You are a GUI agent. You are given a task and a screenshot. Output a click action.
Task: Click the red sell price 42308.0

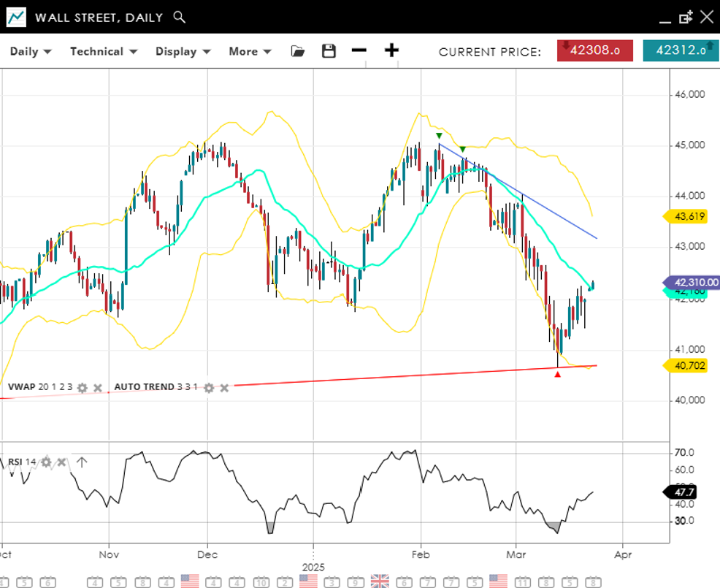click(594, 50)
